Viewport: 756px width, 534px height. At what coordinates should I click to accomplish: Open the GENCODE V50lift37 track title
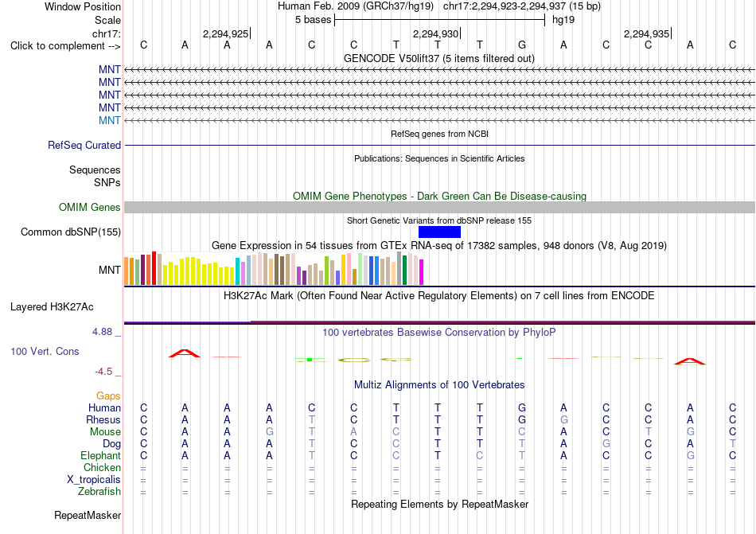pyautogui.click(x=438, y=58)
